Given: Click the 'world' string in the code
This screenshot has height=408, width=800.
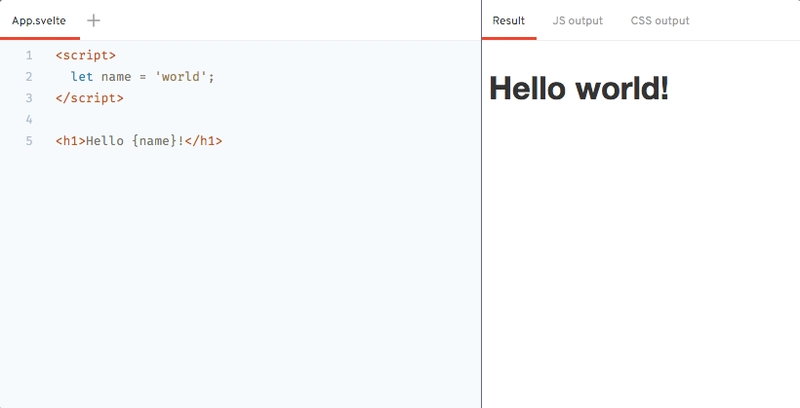Looking at the screenshot, I should tap(181, 76).
